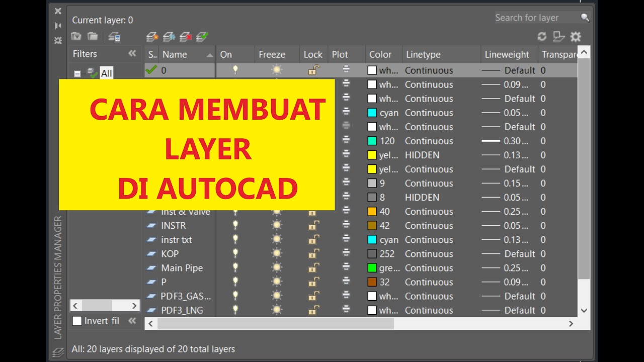
Task: Click the Lineweight column header
Action: [x=508, y=54]
